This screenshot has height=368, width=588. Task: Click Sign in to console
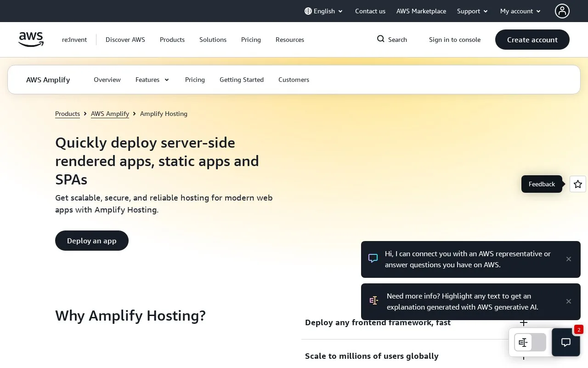[455, 40]
